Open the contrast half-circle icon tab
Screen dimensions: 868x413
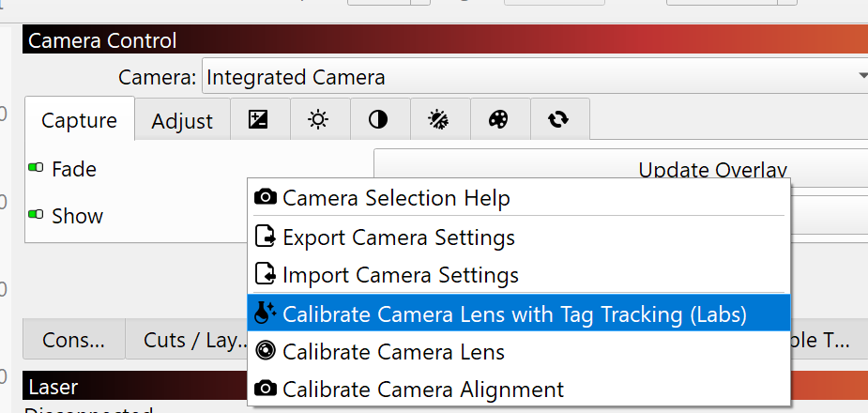[x=378, y=119]
